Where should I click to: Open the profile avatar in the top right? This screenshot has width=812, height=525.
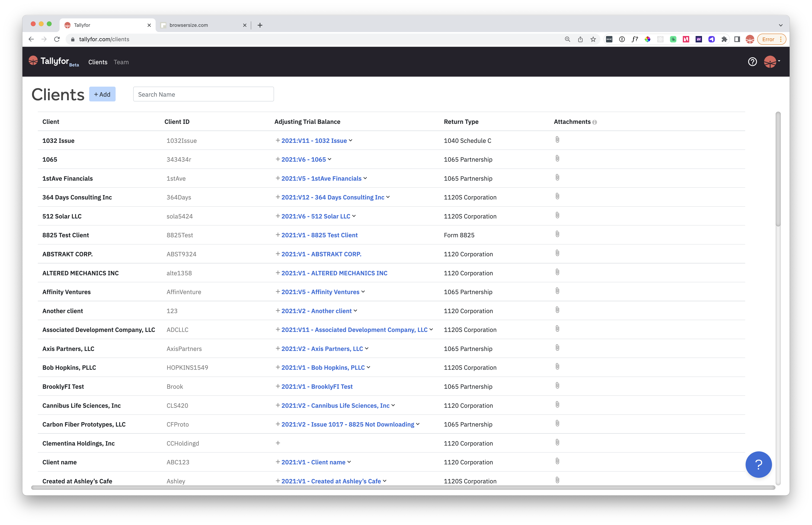coord(770,62)
